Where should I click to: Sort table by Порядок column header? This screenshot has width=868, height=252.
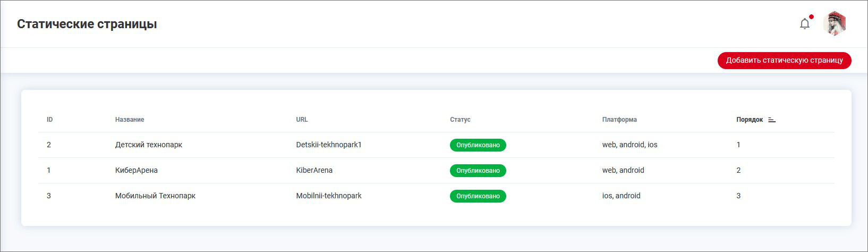(x=749, y=120)
